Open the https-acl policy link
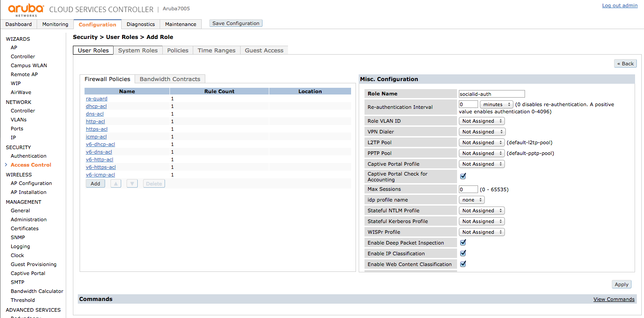 [97, 129]
